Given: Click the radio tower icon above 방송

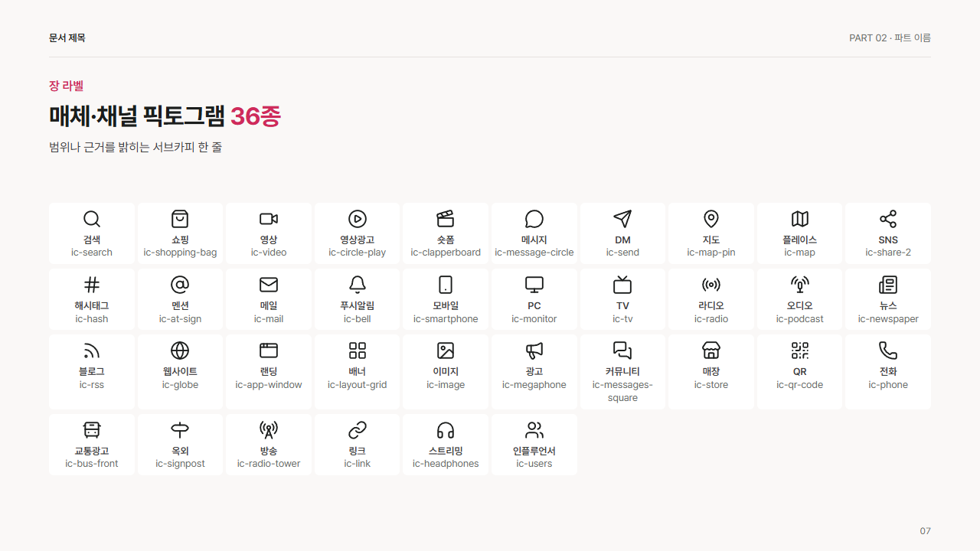Looking at the screenshot, I should (x=269, y=430).
